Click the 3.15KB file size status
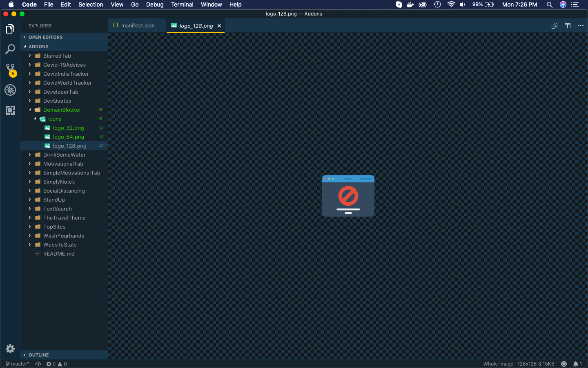The image size is (588, 368). [x=546, y=364]
